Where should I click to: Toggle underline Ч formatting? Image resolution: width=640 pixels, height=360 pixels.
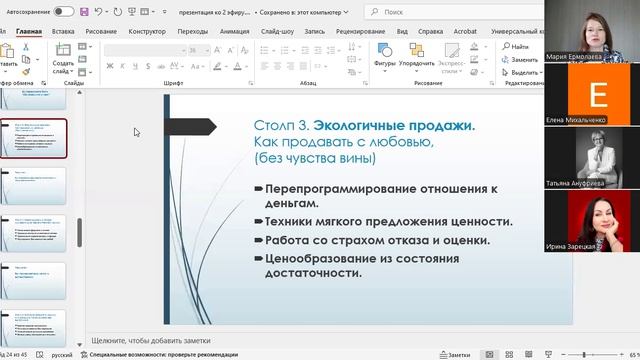pyautogui.click(x=135, y=66)
